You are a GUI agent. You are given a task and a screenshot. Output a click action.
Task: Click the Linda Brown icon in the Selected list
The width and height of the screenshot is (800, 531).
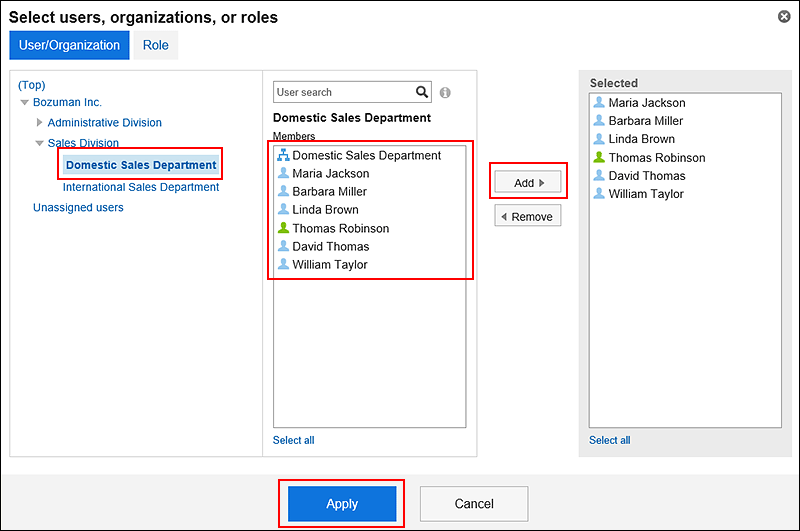tap(599, 138)
